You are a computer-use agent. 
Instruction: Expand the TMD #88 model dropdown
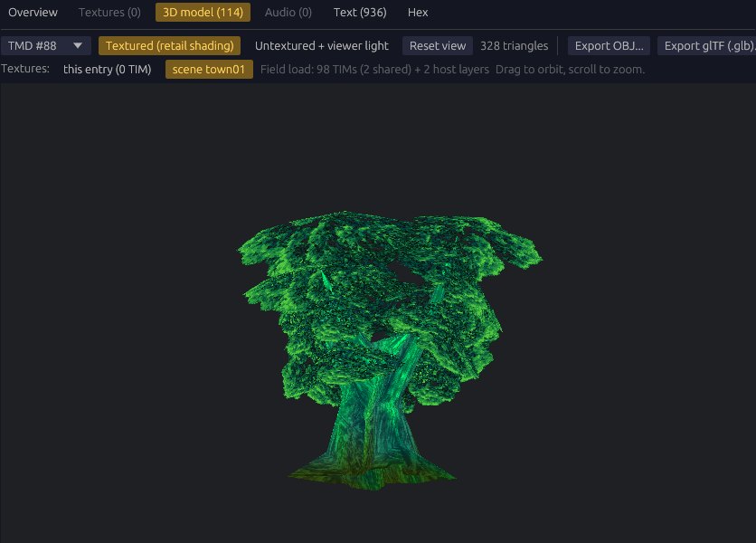(46, 46)
